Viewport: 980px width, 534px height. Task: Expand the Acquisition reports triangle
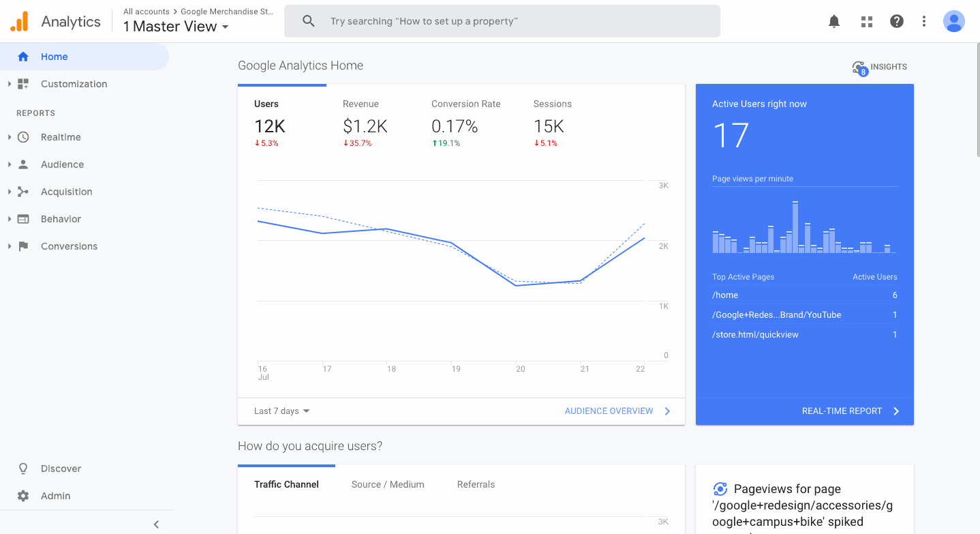10,192
